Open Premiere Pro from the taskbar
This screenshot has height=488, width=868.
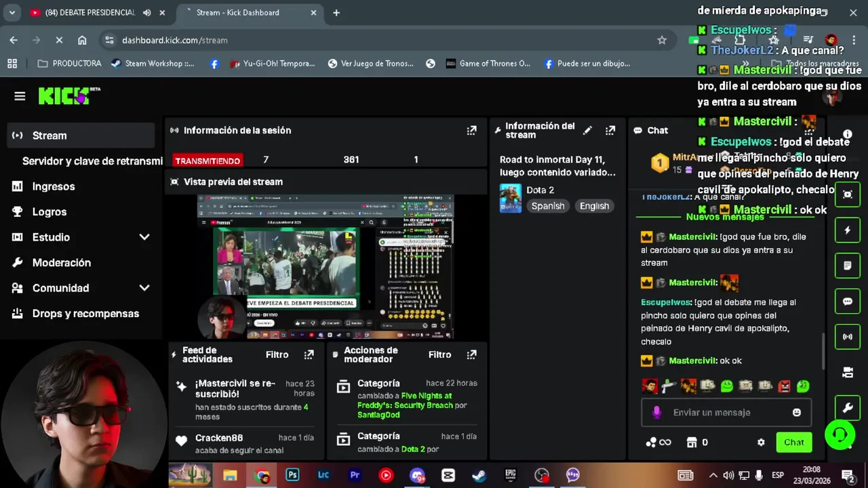point(355,475)
